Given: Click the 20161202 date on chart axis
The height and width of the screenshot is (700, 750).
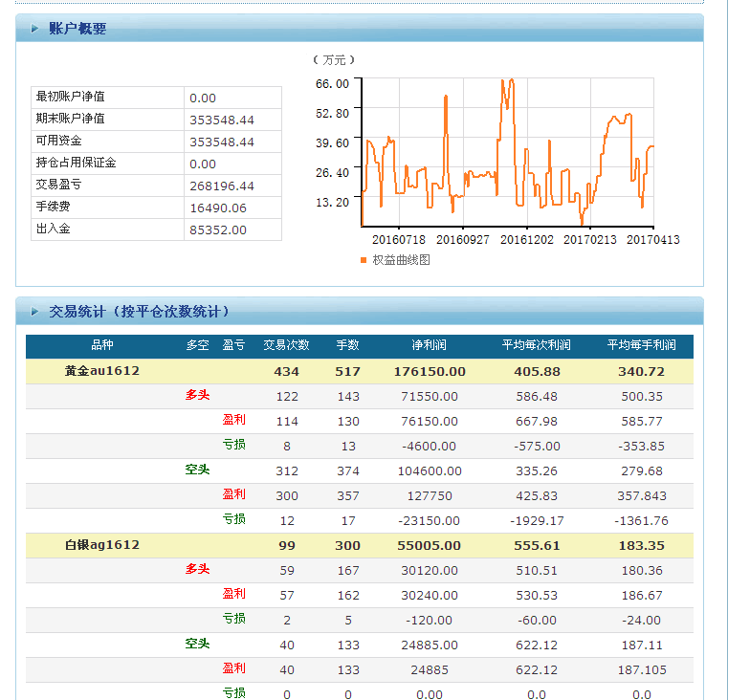Looking at the screenshot, I should [526, 239].
